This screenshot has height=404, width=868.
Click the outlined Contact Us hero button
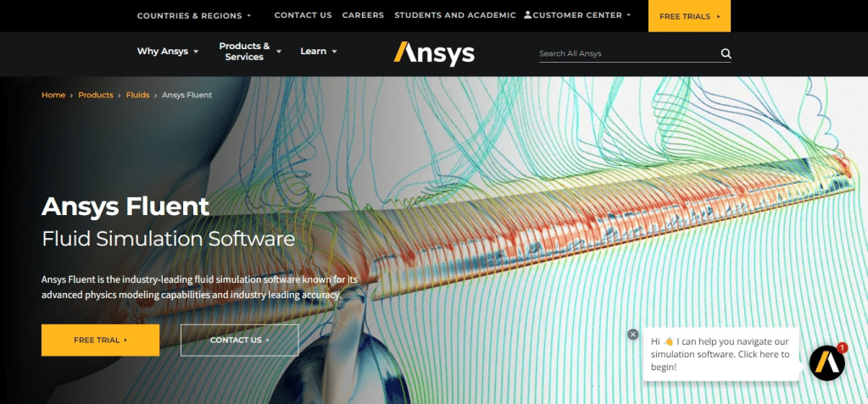[x=240, y=340]
